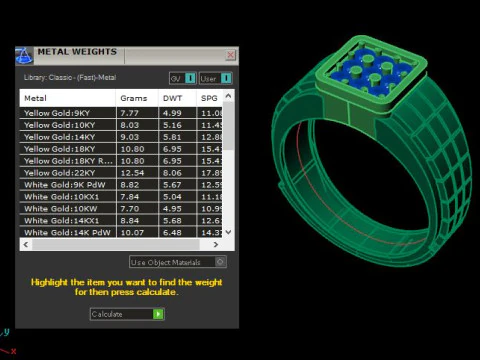Click the Metal column header
This screenshot has width=480, height=360.
[68, 98]
